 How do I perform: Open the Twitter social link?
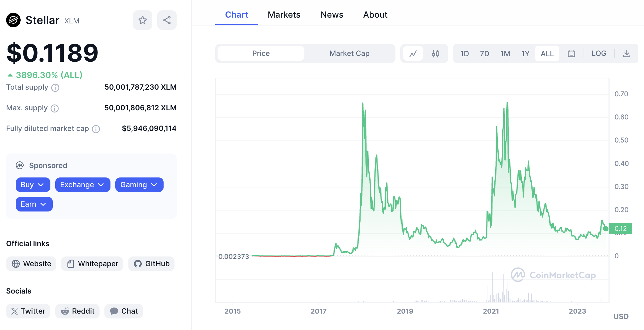click(x=28, y=311)
